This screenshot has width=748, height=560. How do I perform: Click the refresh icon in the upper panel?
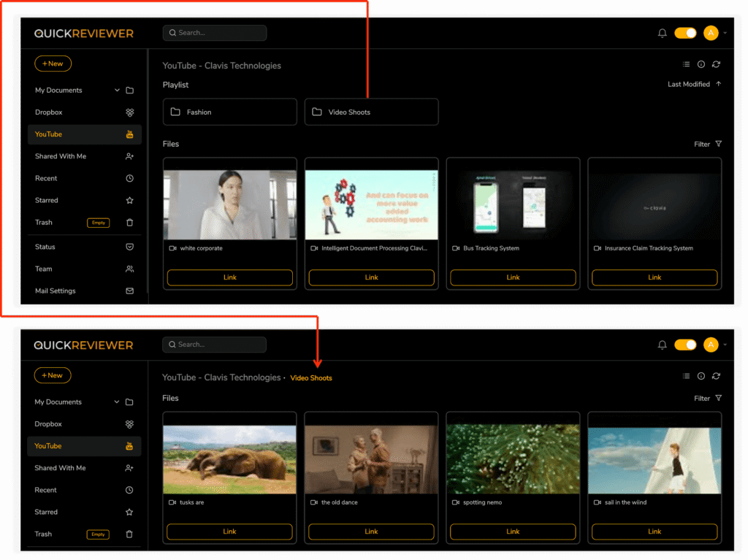coord(716,64)
